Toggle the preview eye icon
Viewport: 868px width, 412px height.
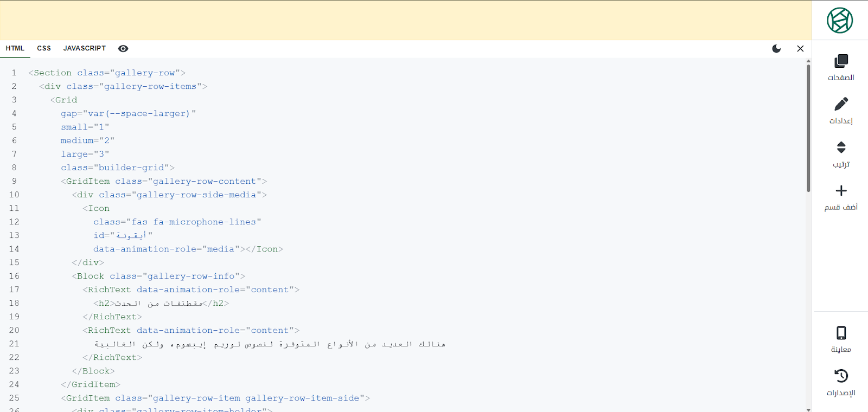123,49
